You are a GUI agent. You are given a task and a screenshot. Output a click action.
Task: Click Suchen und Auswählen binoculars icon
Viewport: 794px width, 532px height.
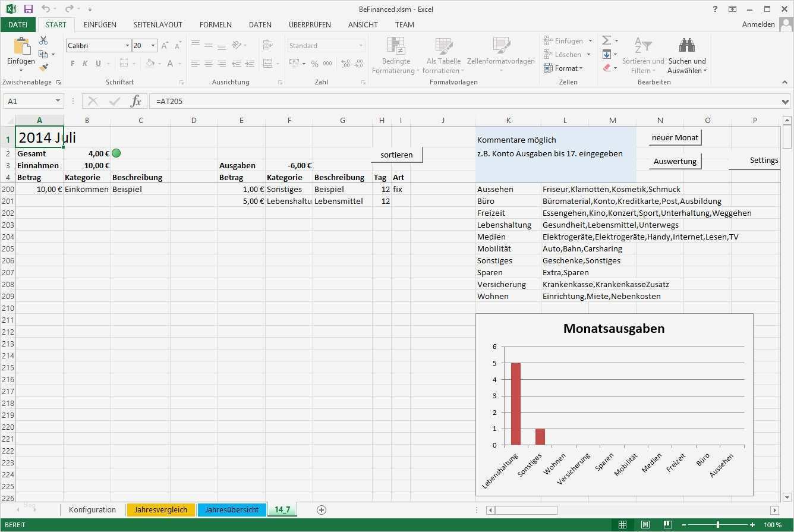click(x=687, y=45)
